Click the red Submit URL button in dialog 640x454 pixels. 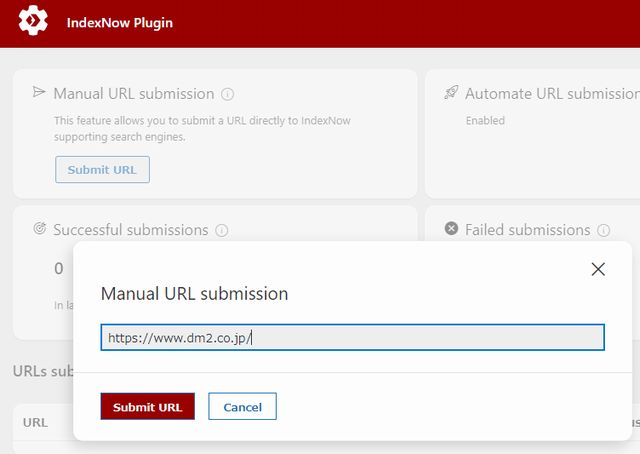click(147, 406)
